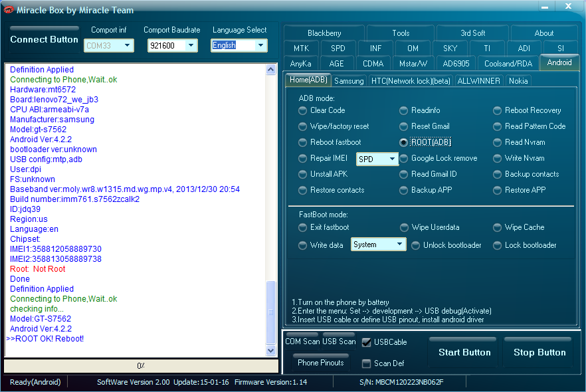Switch to the Samsung sub-tab
Screen dimensions: 586x392
click(349, 80)
